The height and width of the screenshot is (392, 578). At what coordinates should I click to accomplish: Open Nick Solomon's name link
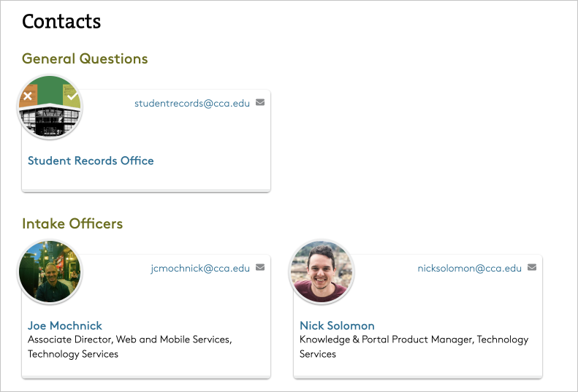click(337, 326)
